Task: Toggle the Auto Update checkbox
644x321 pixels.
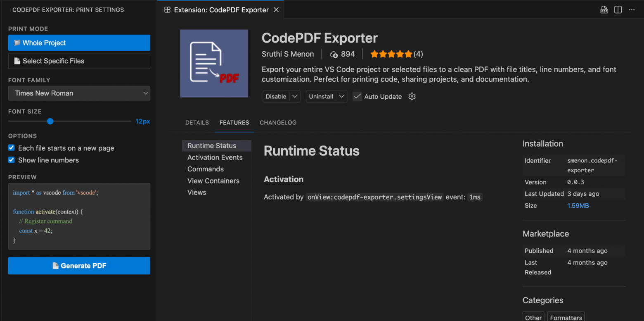Action: [357, 96]
